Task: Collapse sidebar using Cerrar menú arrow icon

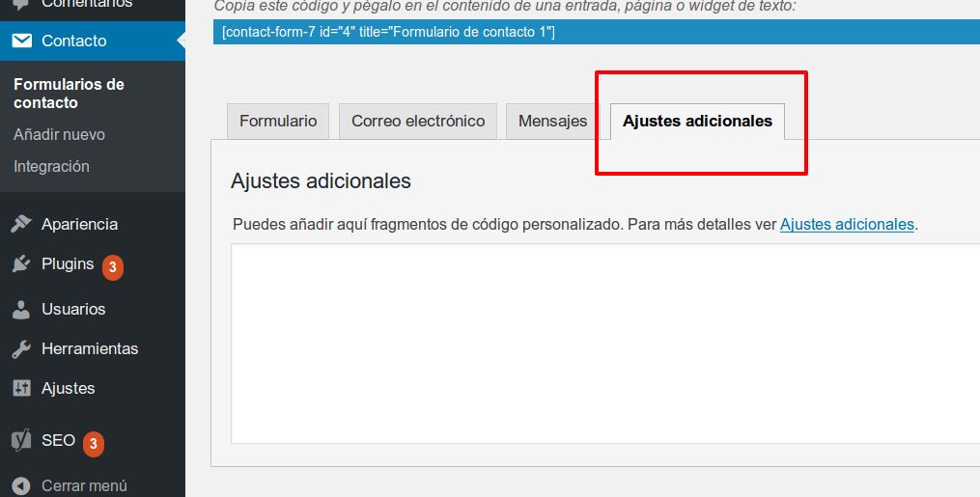Action: pos(21,485)
